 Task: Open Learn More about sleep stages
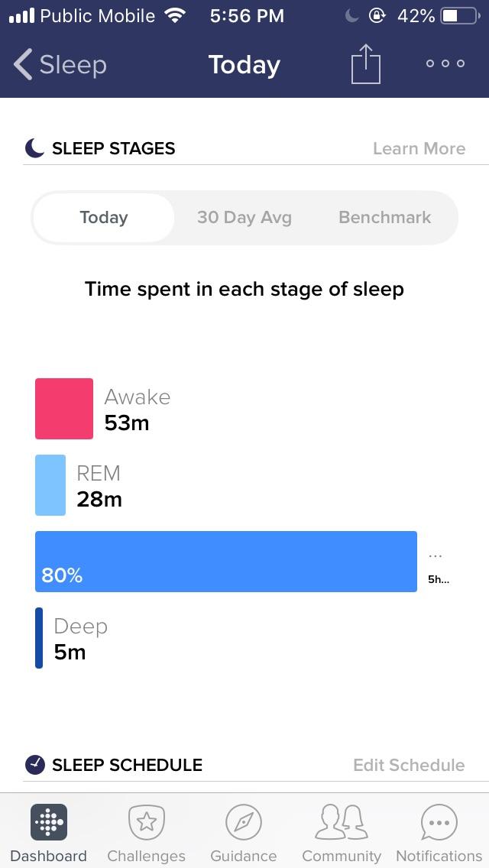click(419, 148)
